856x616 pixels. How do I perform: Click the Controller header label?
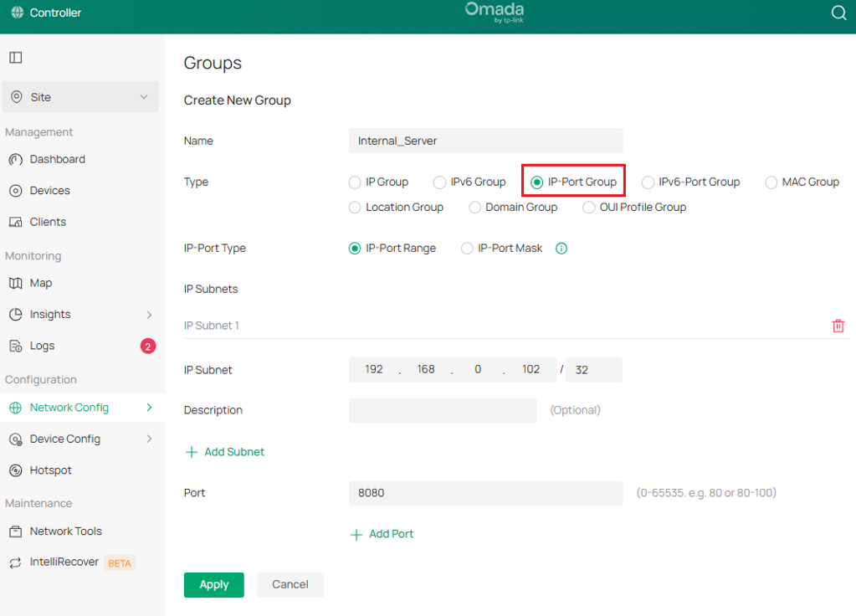click(55, 13)
